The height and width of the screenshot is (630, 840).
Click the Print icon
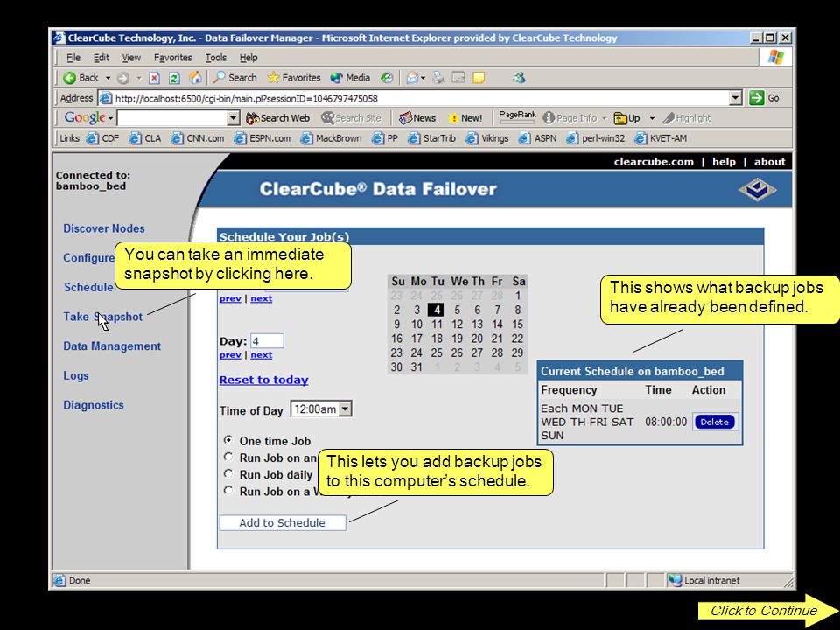(x=438, y=78)
